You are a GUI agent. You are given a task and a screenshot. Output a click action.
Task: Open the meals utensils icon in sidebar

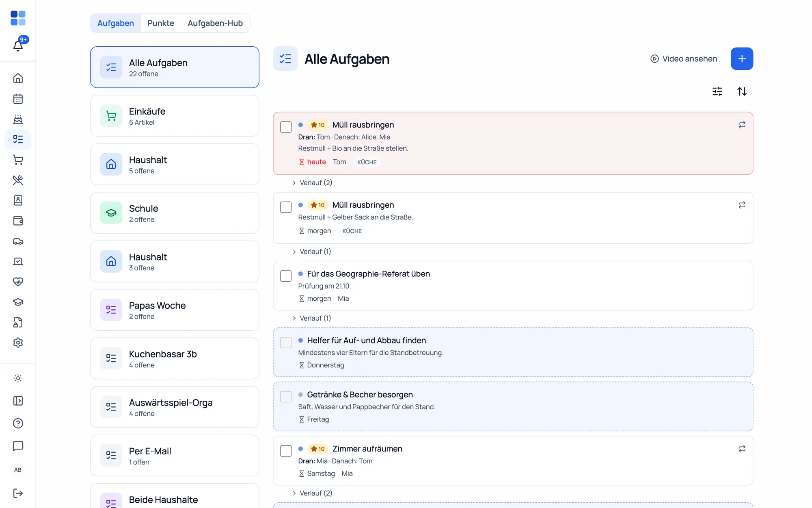click(x=18, y=180)
